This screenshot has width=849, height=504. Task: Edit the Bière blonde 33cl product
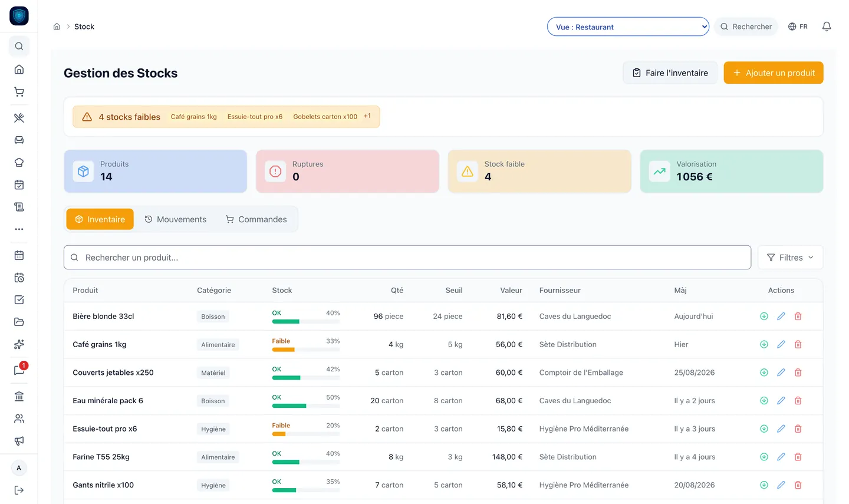point(781,317)
